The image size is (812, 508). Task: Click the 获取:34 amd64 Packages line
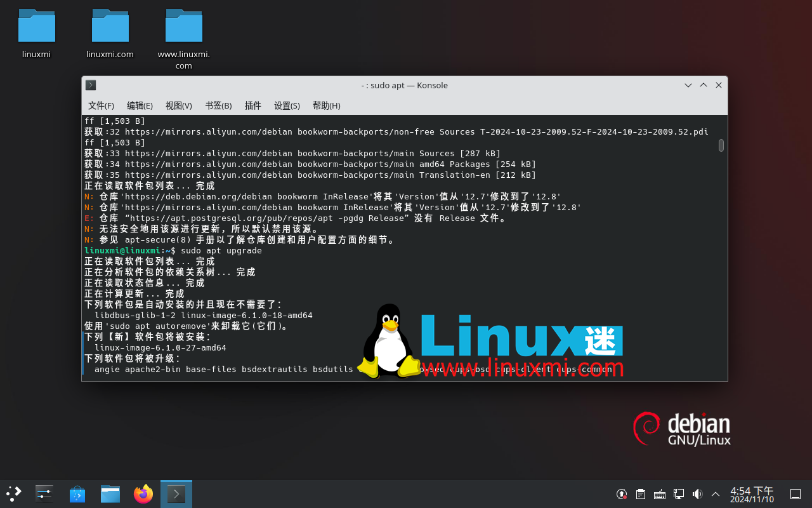pos(310,164)
